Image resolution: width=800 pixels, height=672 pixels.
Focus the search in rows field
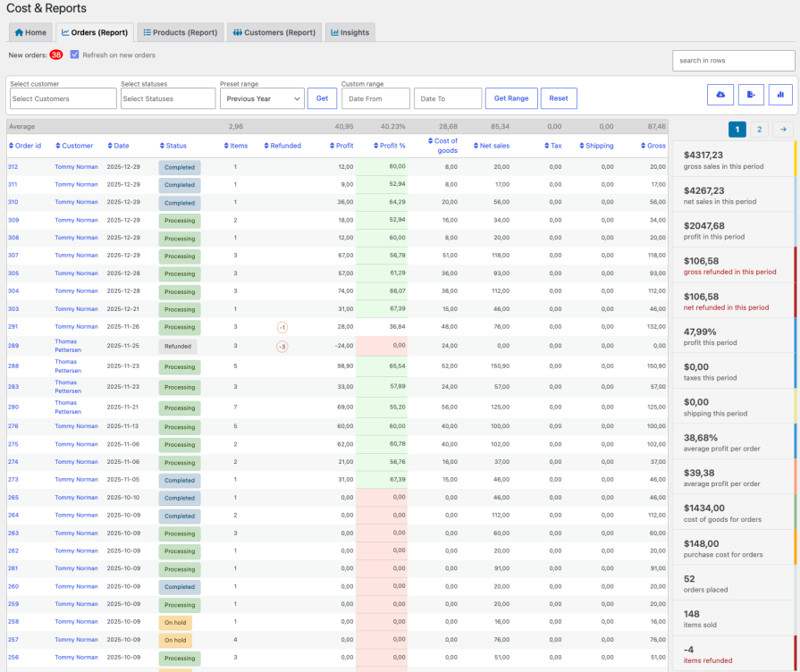733,60
